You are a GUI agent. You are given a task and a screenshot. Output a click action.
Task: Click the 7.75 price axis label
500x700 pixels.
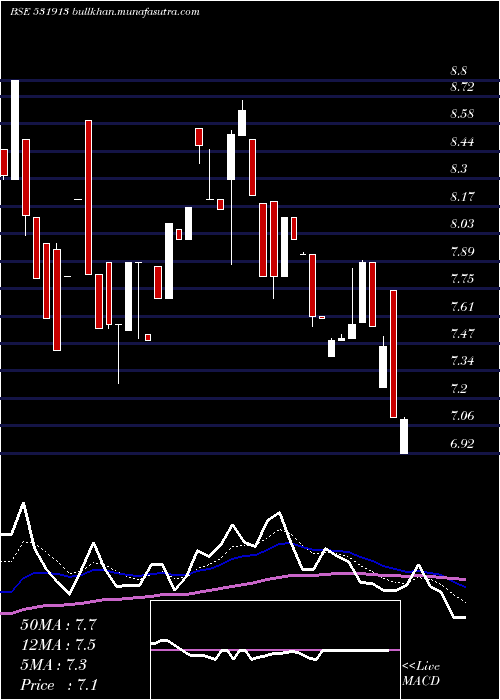click(462, 279)
